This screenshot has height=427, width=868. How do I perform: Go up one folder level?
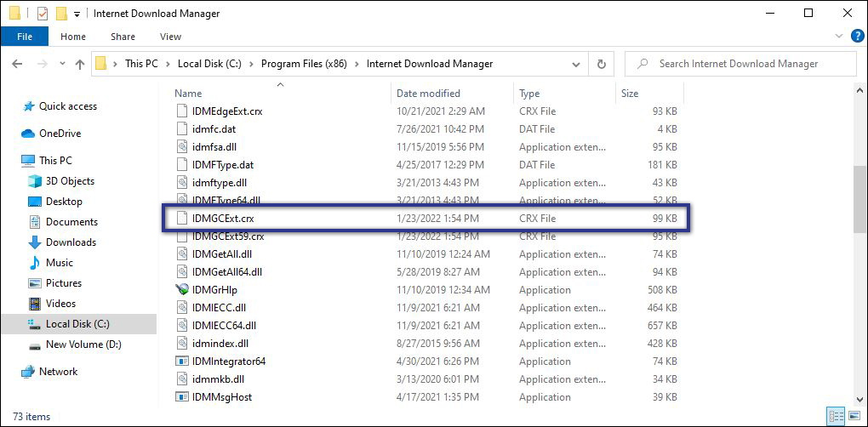pyautogui.click(x=80, y=64)
